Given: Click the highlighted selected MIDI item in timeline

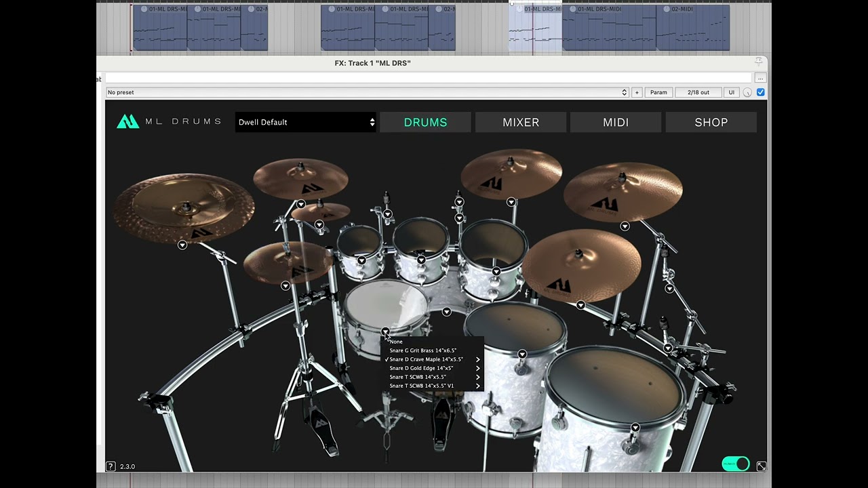Looking at the screenshot, I should point(536,28).
